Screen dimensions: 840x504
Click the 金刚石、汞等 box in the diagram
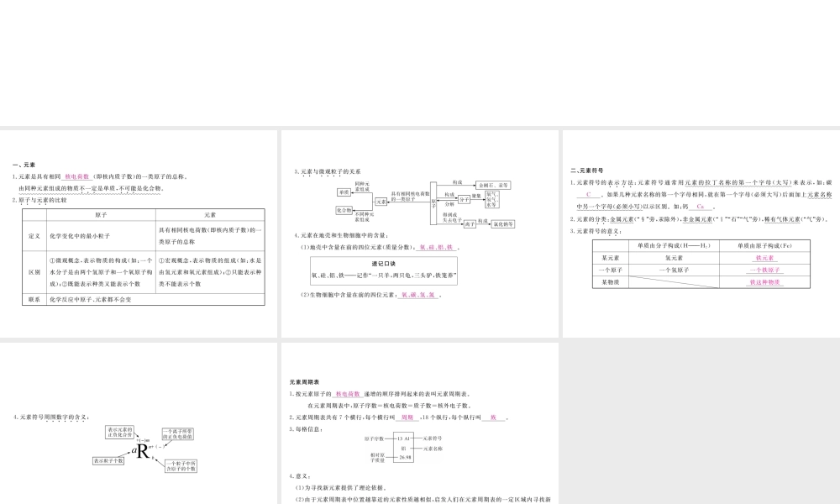pos(493,186)
